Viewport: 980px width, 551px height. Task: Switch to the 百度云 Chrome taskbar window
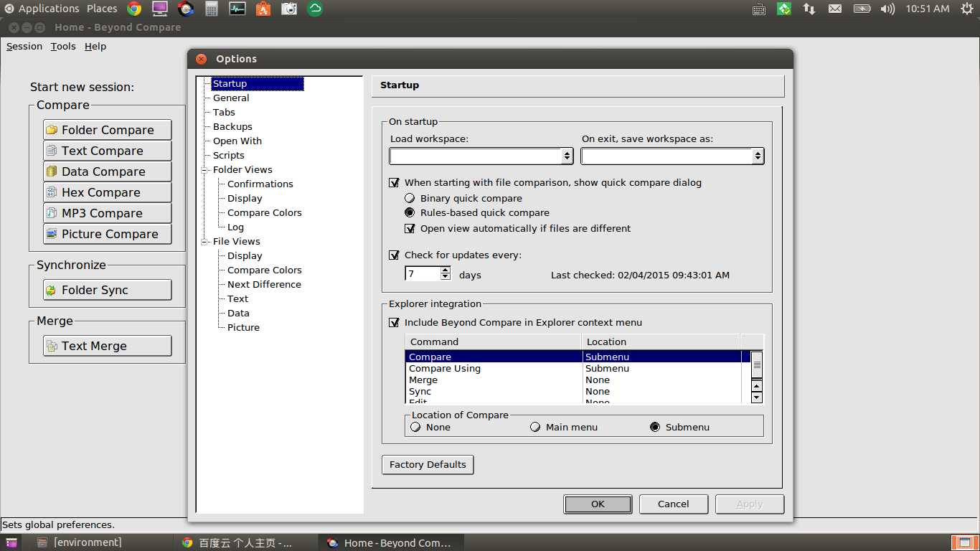[x=245, y=542]
